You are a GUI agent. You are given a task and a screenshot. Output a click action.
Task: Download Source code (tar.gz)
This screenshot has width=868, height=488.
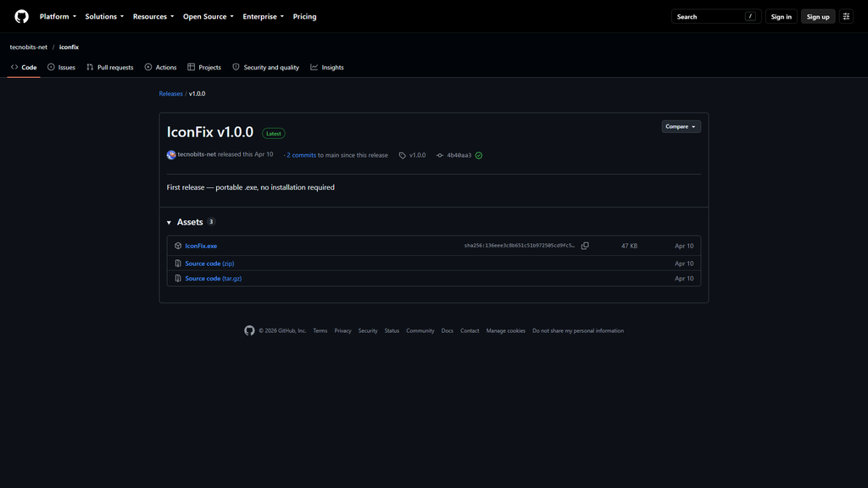tap(213, 278)
